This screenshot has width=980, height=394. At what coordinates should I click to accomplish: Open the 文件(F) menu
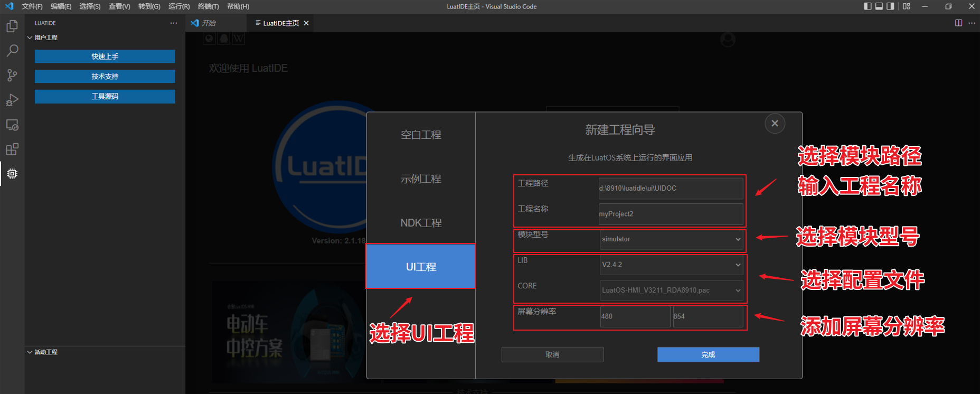pyautogui.click(x=32, y=6)
